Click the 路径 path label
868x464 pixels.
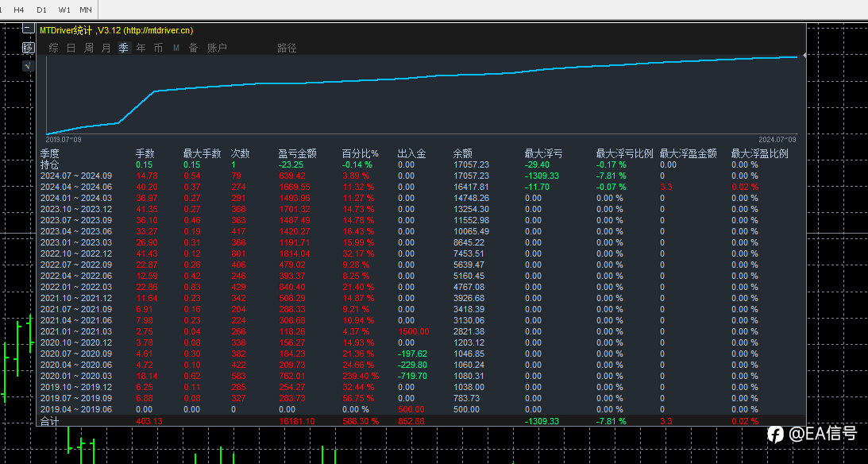287,48
